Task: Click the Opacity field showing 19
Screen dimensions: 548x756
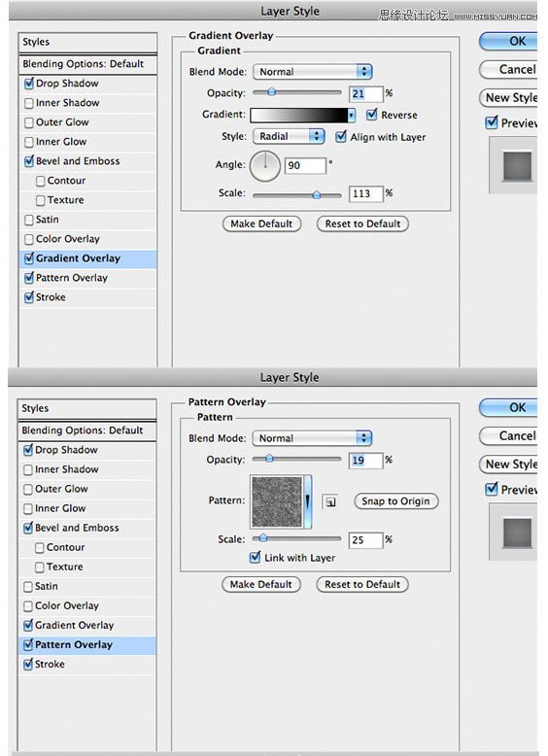Action: coord(365,461)
